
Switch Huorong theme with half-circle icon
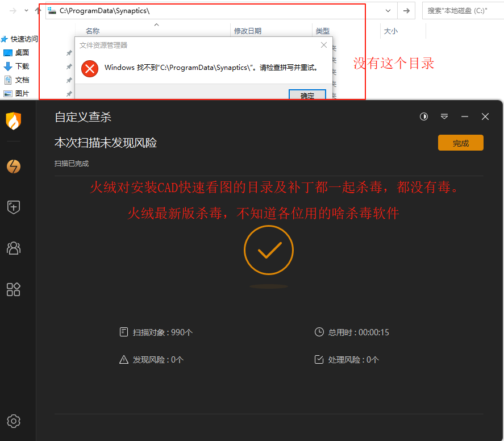pos(424,117)
